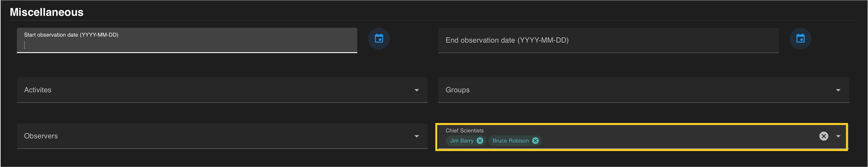Click the Start observation date floating label
The image size is (868, 167).
click(x=71, y=35)
